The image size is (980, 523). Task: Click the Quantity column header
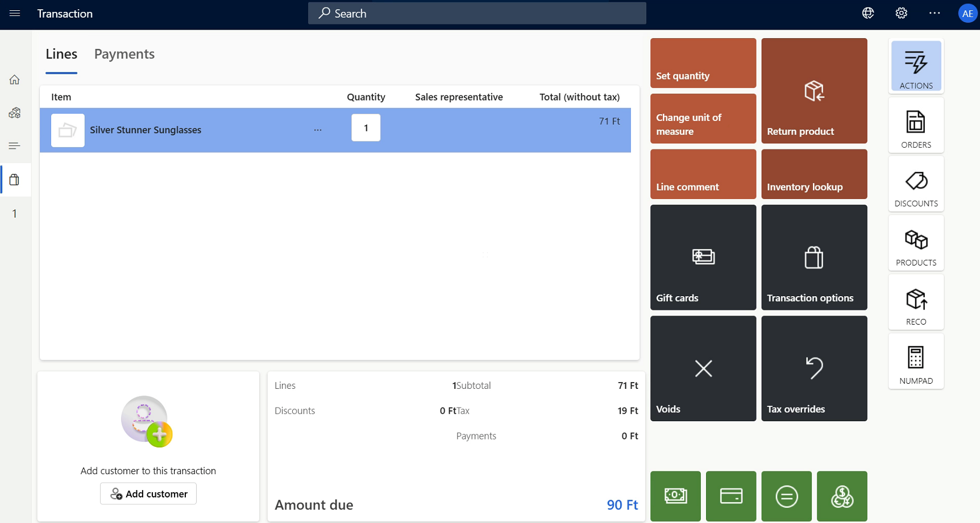coord(366,97)
